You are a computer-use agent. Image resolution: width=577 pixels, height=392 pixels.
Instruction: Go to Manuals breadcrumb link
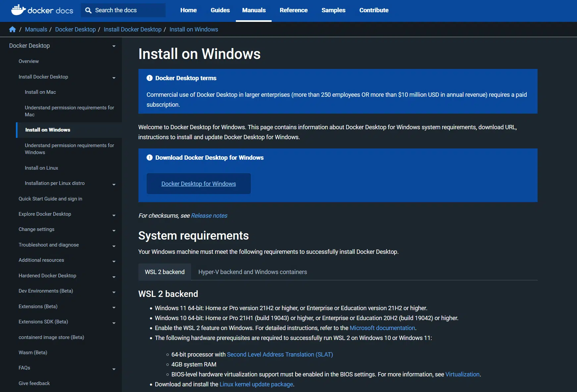(36, 29)
